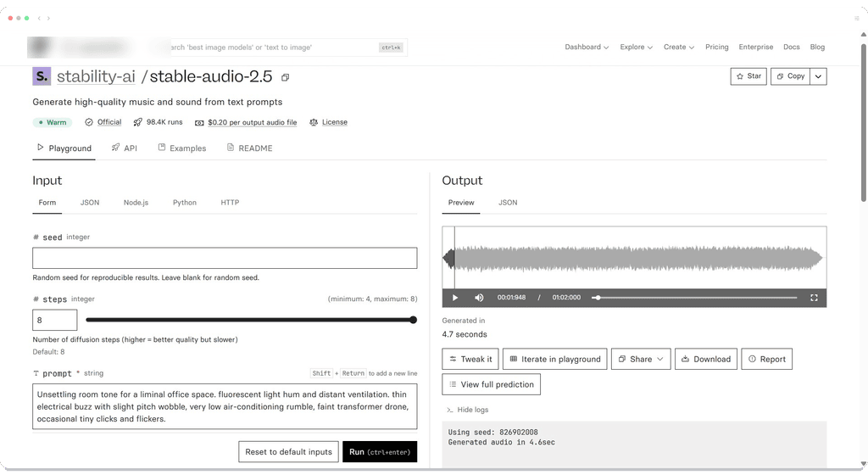The image size is (868, 475).
Task: Open the Examples tab
Action: (x=182, y=148)
